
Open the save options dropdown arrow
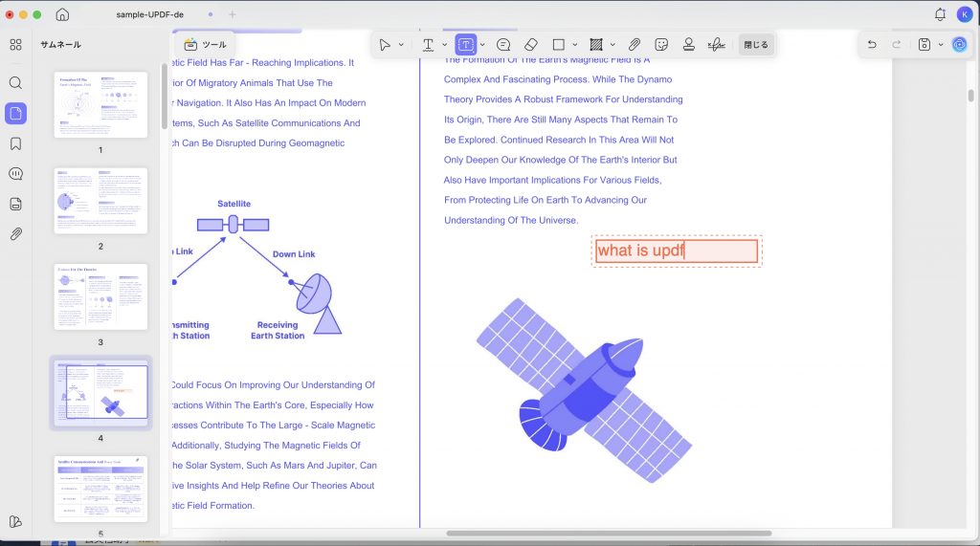[x=941, y=45]
